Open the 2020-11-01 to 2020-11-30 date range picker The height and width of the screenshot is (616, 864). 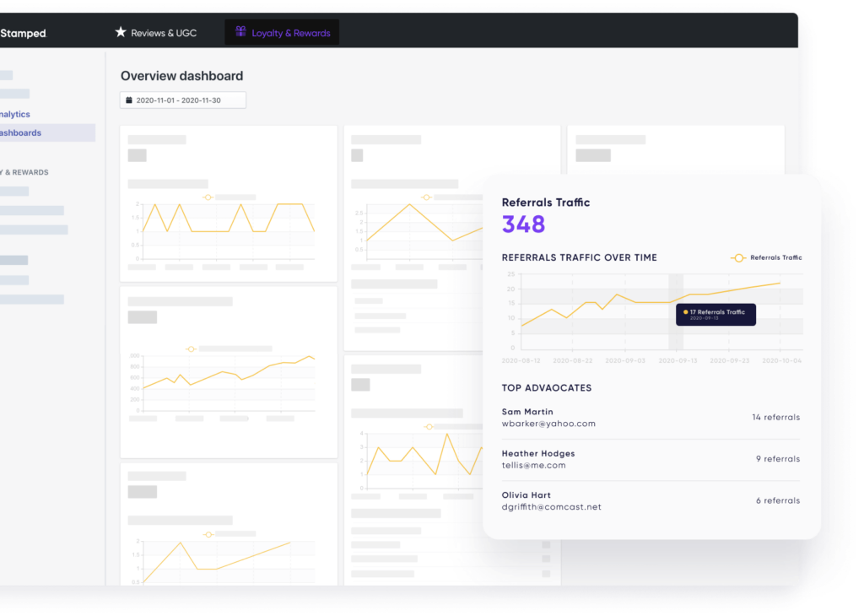pos(183,100)
